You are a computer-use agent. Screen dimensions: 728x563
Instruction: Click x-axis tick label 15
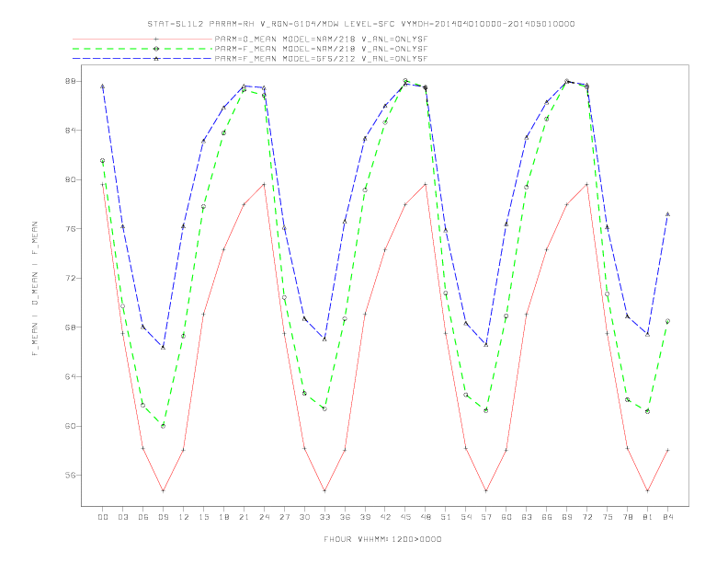tap(203, 517)
